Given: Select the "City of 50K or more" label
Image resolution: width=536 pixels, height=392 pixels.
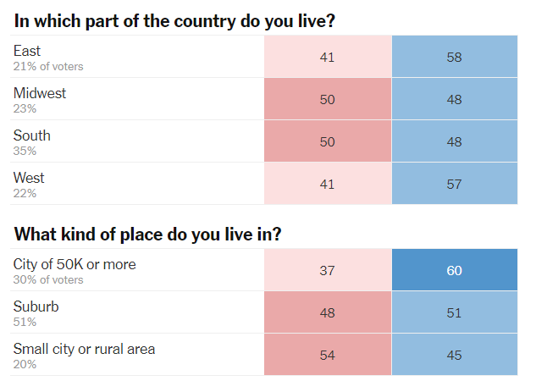Looking at the screenshot, I should (75, 264).
